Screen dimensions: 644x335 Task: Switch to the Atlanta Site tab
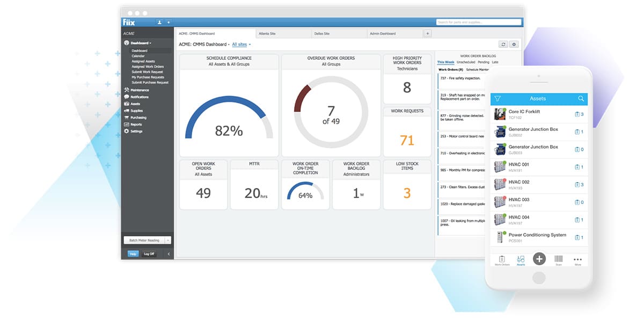(268, 33)
